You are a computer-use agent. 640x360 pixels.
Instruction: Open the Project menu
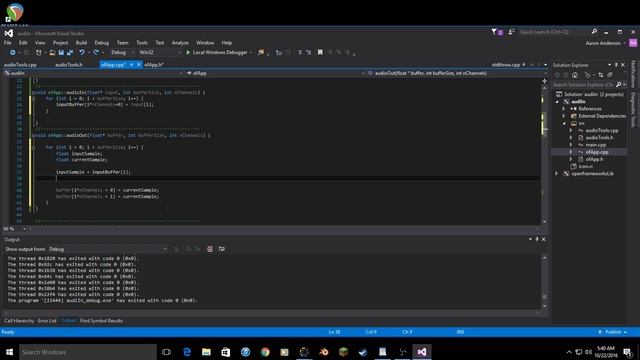pyautogui.click(x=60, y=43)
